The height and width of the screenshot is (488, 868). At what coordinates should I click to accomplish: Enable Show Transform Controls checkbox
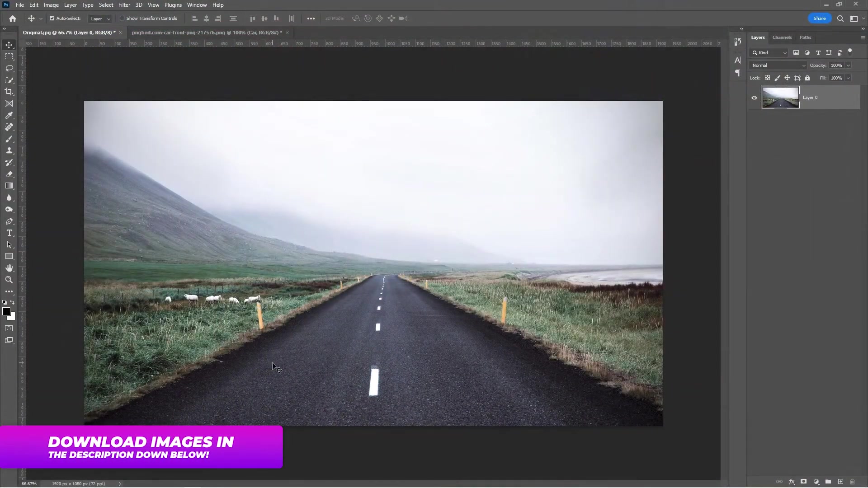(122, 19)
